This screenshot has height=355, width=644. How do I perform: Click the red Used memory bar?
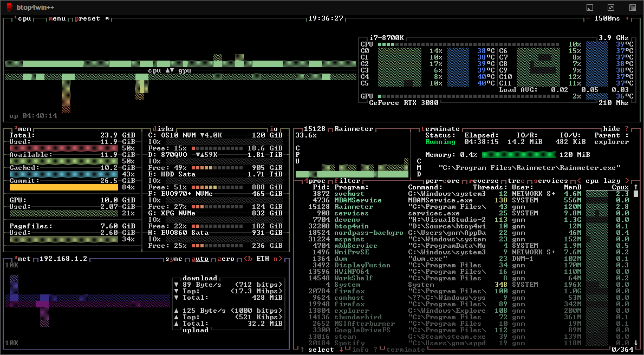[64, 148]
